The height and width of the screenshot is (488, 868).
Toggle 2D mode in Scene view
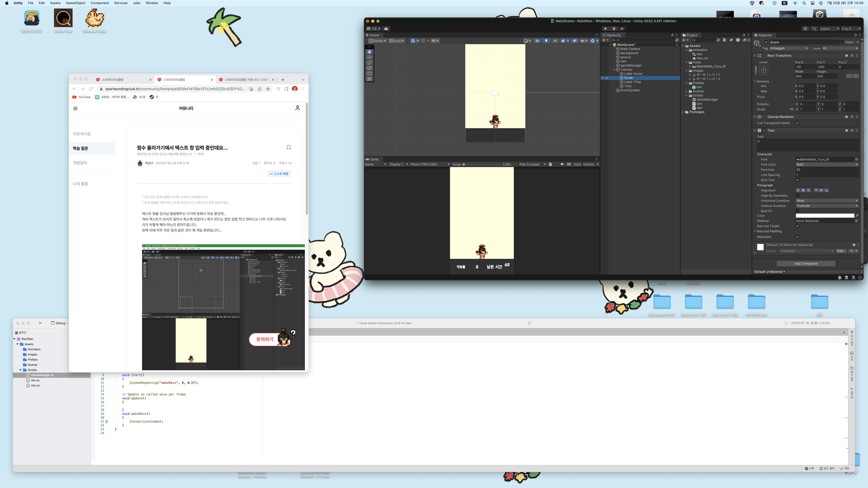(537, 41)
